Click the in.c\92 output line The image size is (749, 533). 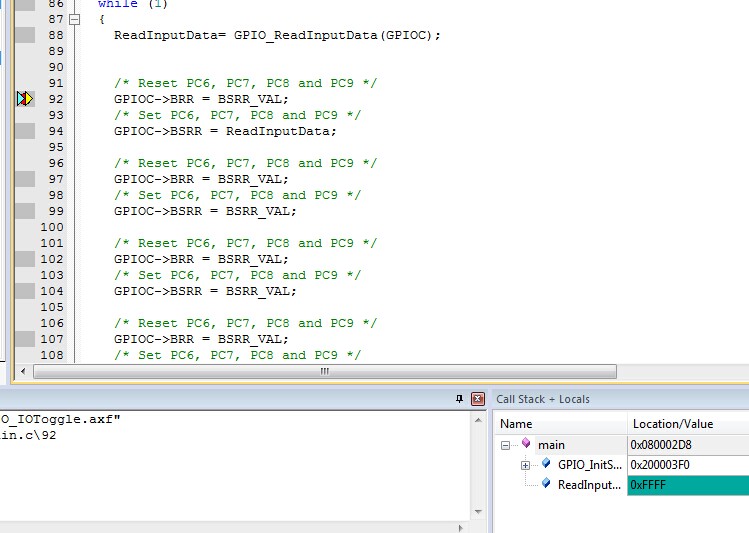click(28, 436)
